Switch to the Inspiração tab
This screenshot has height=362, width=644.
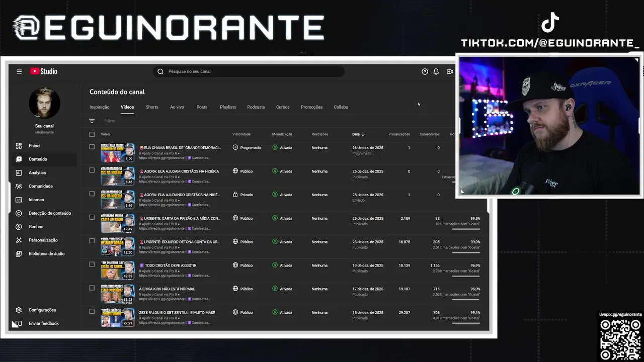99,107
